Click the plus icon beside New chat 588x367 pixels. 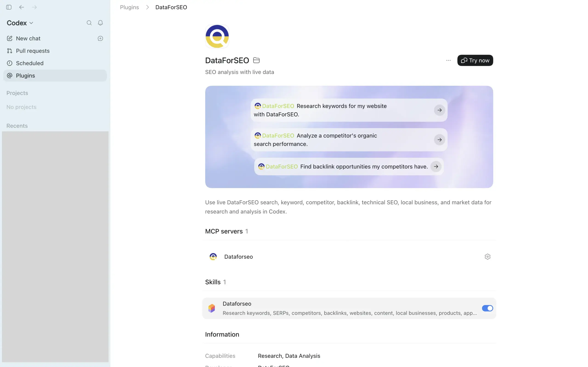coord(100,38)
